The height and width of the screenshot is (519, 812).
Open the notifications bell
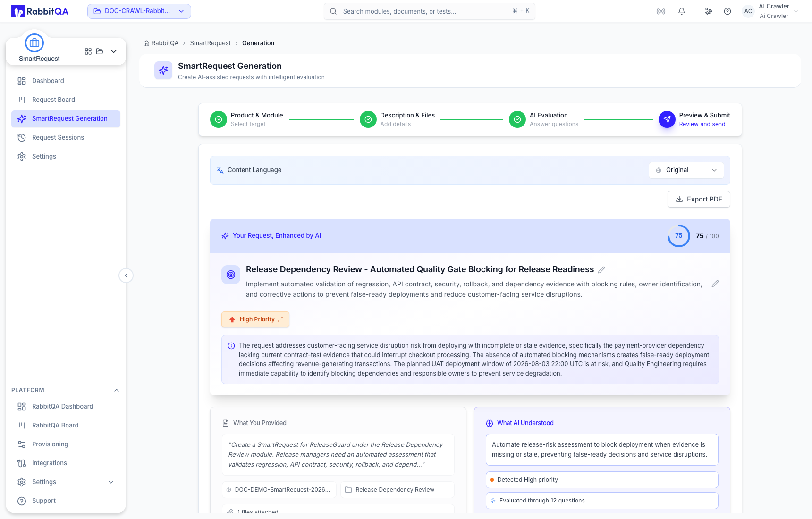pyautogui.click(x=682, y=11)
